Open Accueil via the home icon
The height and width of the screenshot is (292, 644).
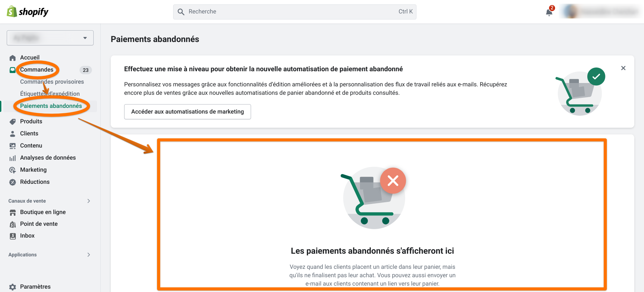[12, 58]
